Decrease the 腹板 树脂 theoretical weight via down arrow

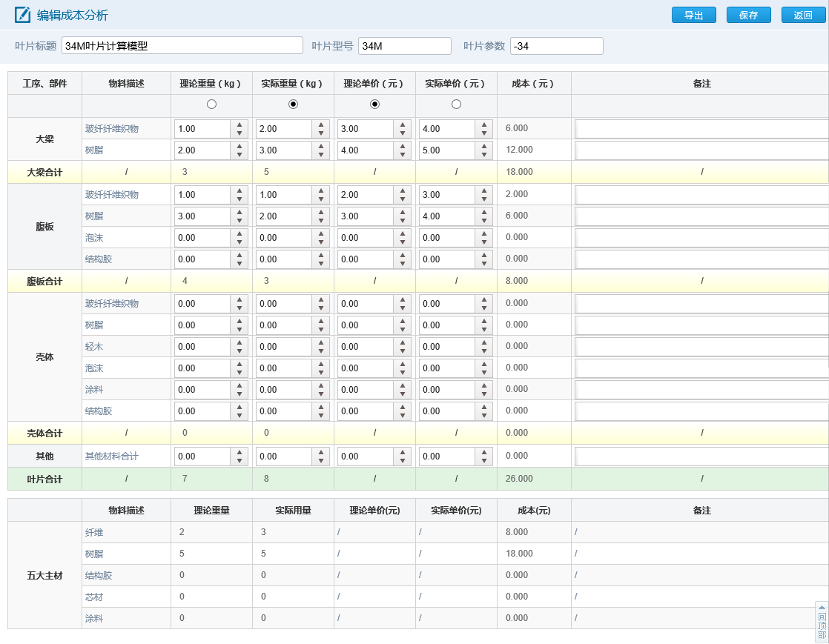(x=240, y=221)
